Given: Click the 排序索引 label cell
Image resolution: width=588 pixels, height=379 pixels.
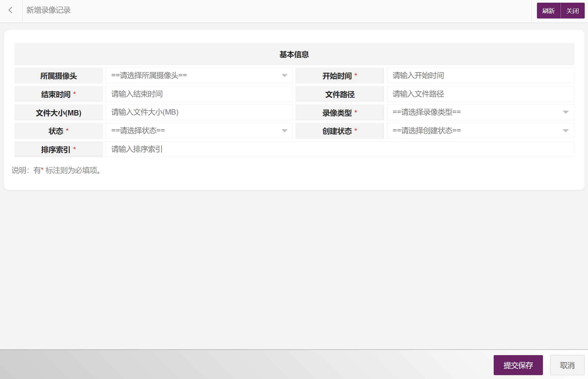Looking at the screenshot, I should 59,150.
